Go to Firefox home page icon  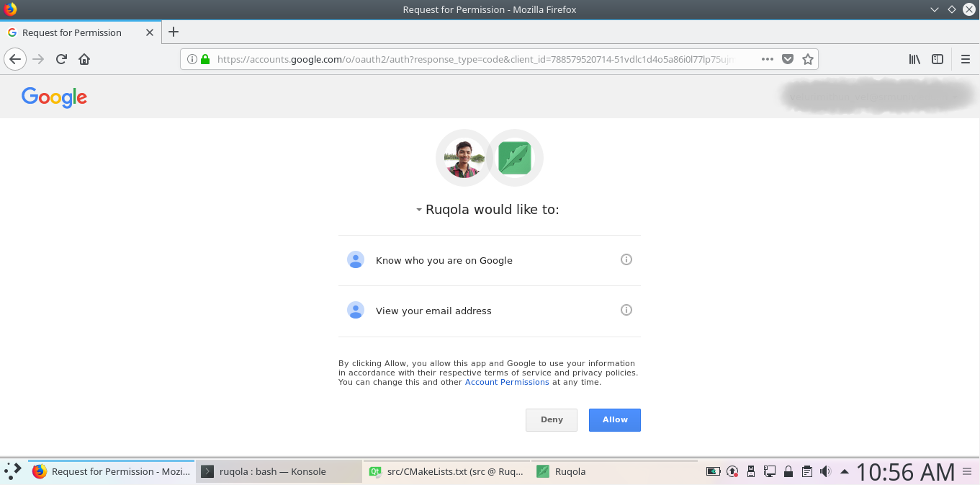pyautogui.click(x=84, y=59)
